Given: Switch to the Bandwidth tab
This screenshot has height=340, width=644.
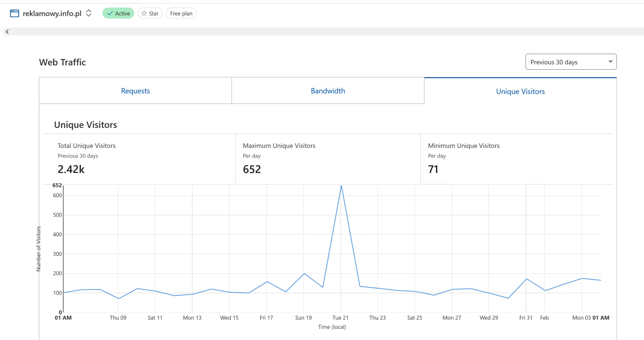Looking at the screenshot, I should [328, 91].
